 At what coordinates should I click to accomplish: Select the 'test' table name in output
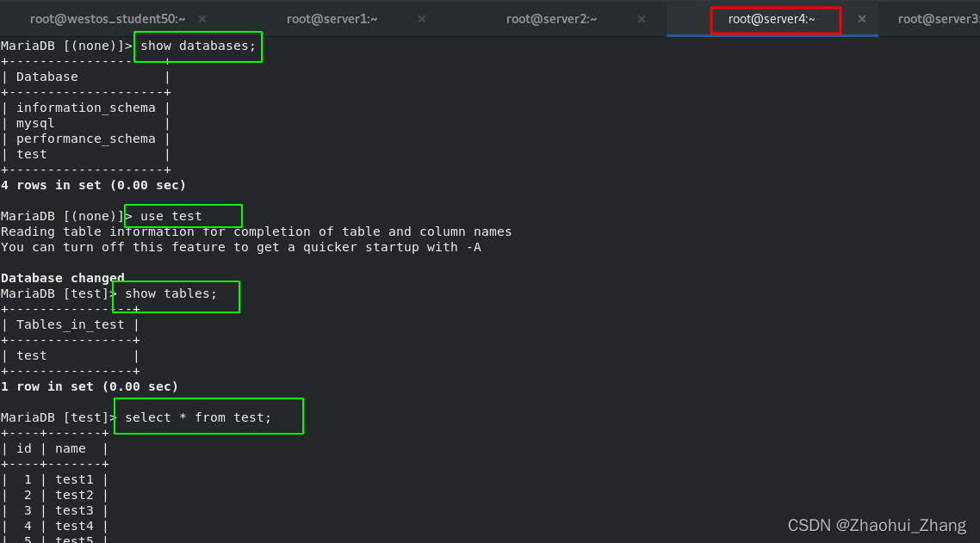click(31, 355)
